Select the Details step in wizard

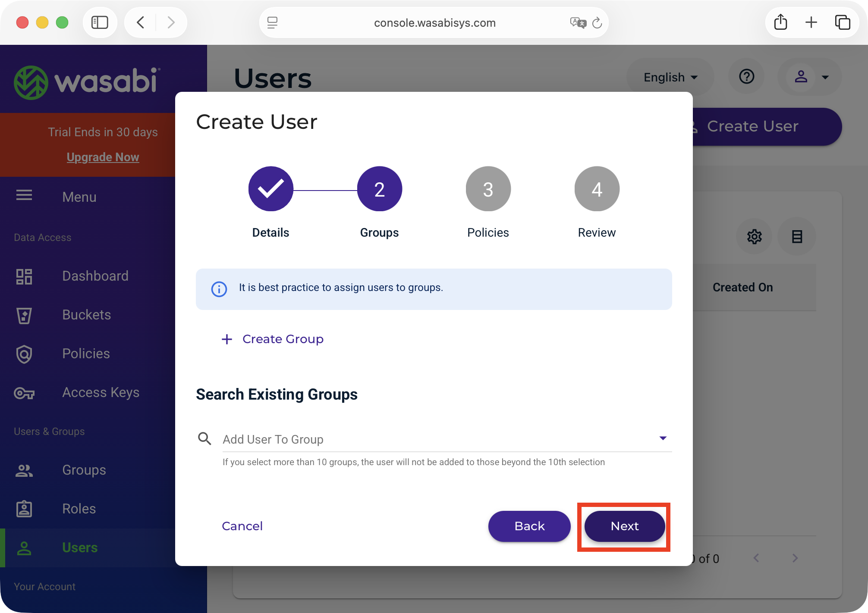pyautogui.click(x=271, y=189)
